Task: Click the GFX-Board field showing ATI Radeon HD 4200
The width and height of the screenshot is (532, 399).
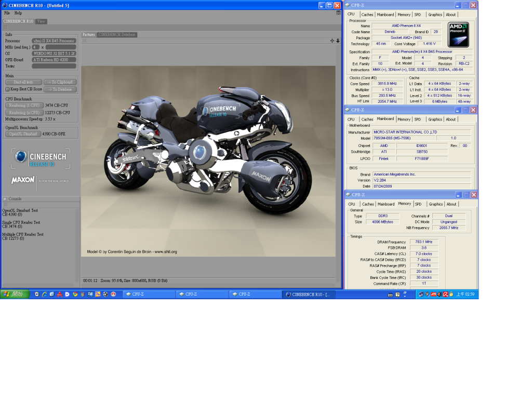Action: click(54, 60)
